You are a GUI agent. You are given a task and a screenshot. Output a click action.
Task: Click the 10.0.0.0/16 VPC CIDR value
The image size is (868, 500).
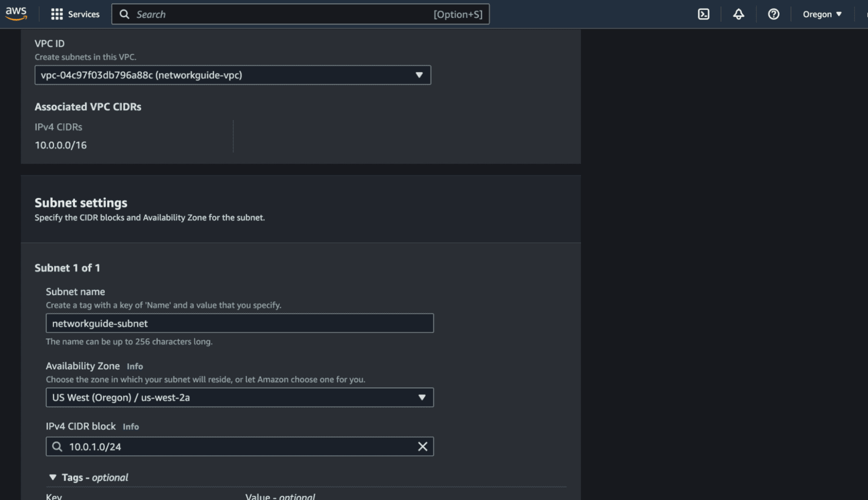tap(61, 145)
